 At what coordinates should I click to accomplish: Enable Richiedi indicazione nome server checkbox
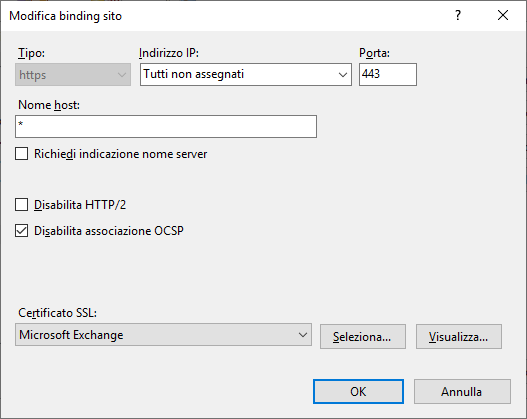tap(22, 154)
